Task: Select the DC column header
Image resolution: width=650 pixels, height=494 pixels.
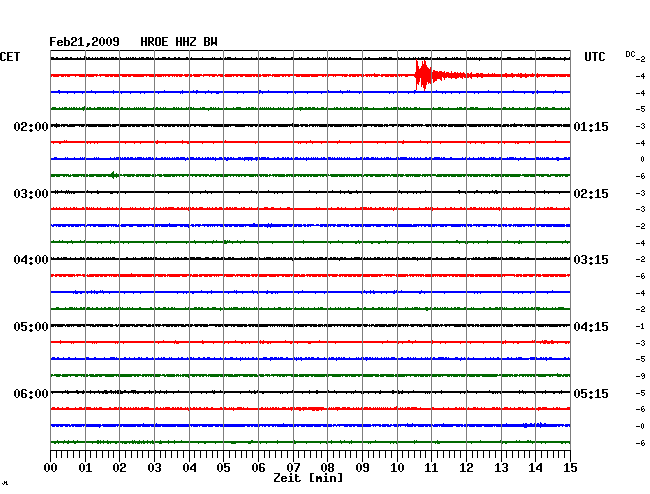Action: pos(630,54)
